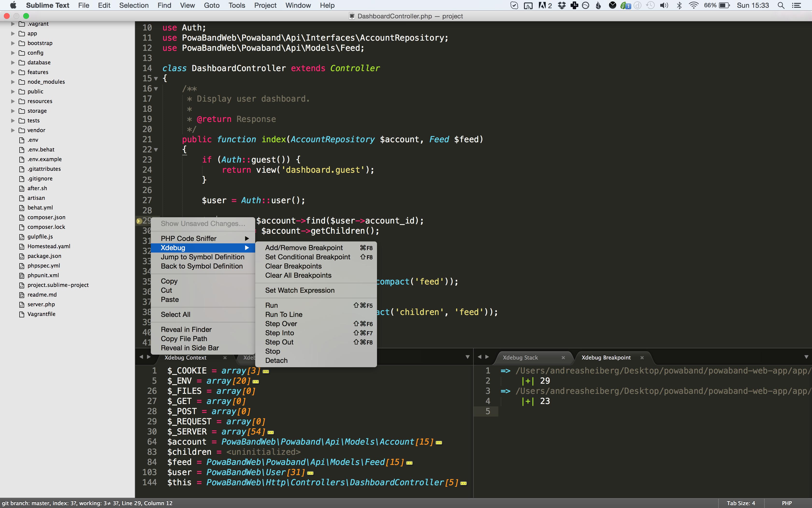The height and width of the screenshot is (508, 812).
Task: Expand the $_COOKIE array fold marker
Action: click(266, 372)
